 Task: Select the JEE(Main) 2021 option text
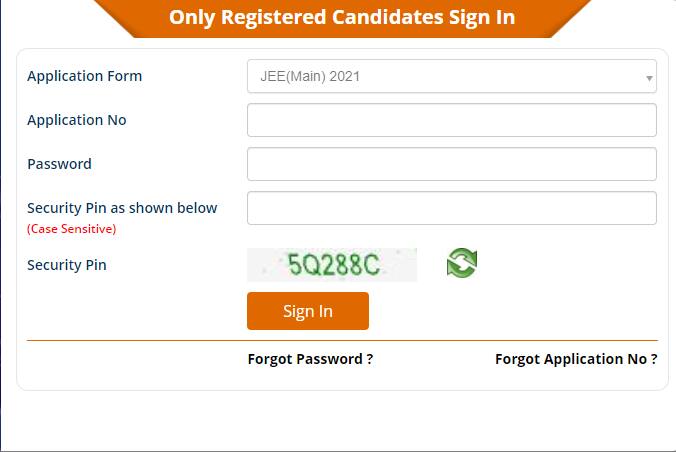coord(310,76)
